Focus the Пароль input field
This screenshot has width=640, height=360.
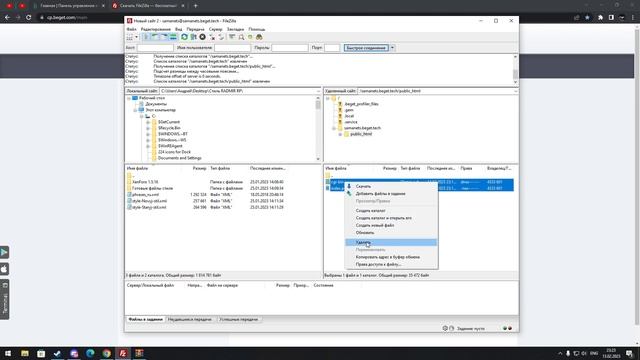pos(290,48)
